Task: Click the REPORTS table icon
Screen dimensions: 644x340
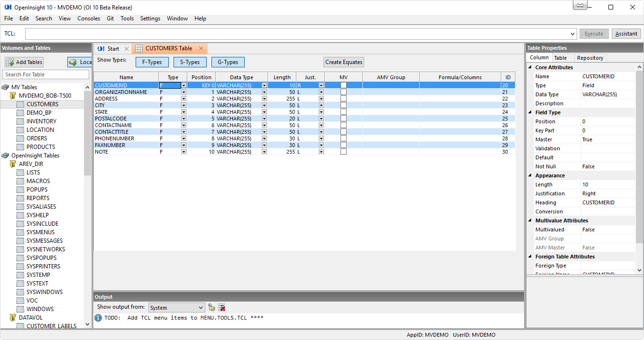Action: (x=20, y=198)
